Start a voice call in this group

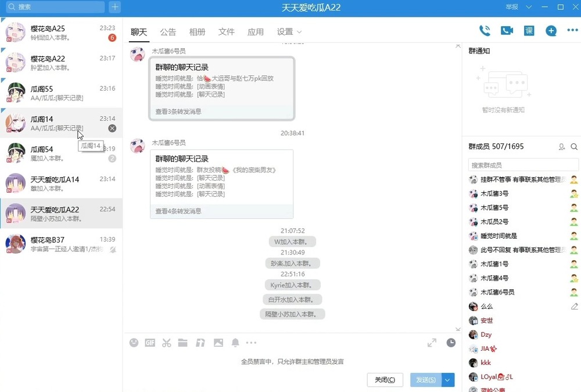(485, 30)
